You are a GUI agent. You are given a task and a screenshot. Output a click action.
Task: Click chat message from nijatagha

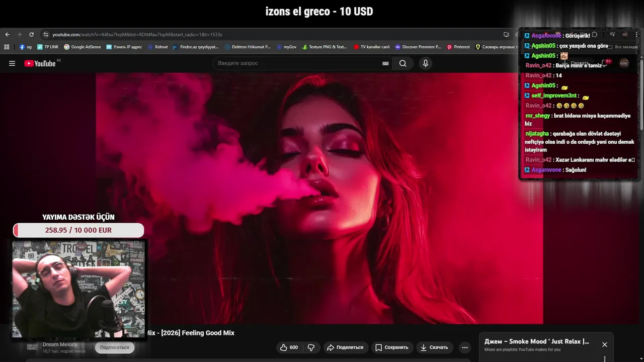click(x=580, y=142)
